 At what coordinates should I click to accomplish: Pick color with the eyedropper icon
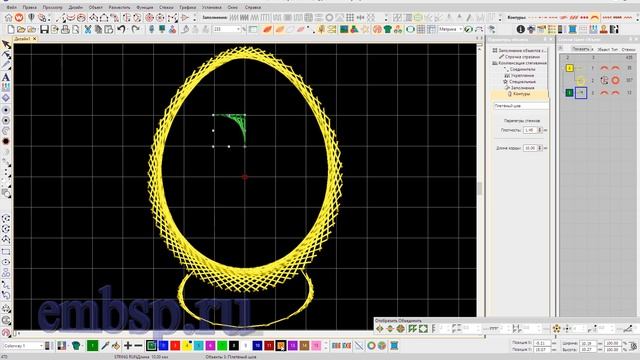tap(105, 346)
